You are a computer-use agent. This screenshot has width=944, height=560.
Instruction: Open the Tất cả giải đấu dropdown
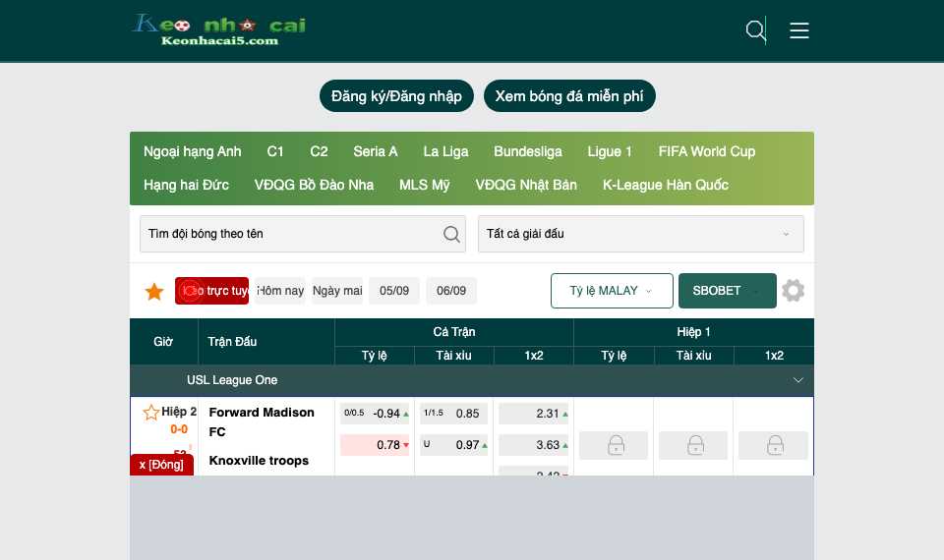[640, 234]
